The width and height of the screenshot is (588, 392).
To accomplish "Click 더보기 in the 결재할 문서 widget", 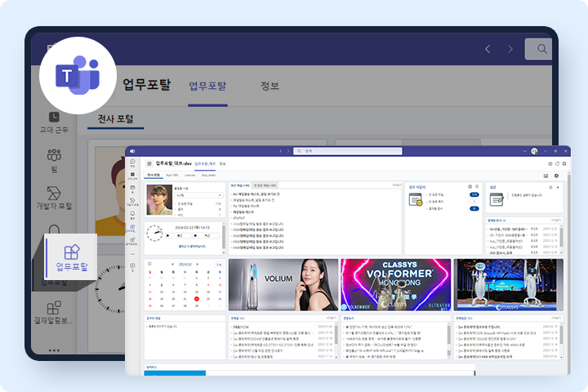I will click(x=556, y=220).
